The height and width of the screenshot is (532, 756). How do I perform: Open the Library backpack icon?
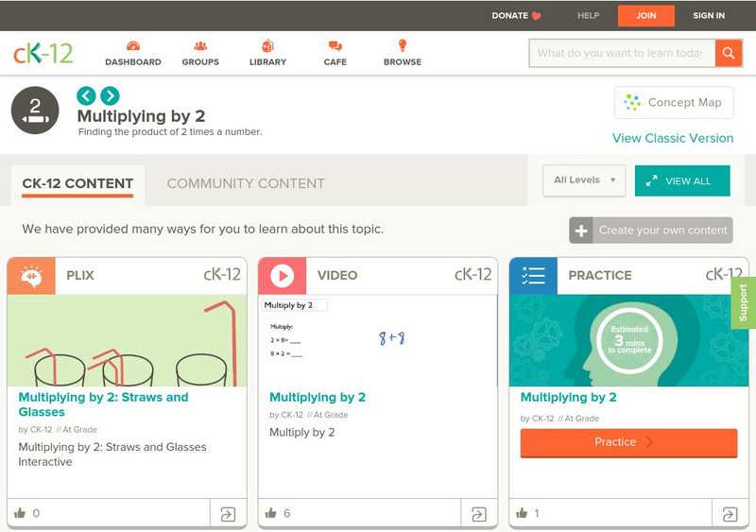click(x=267, y=46)
